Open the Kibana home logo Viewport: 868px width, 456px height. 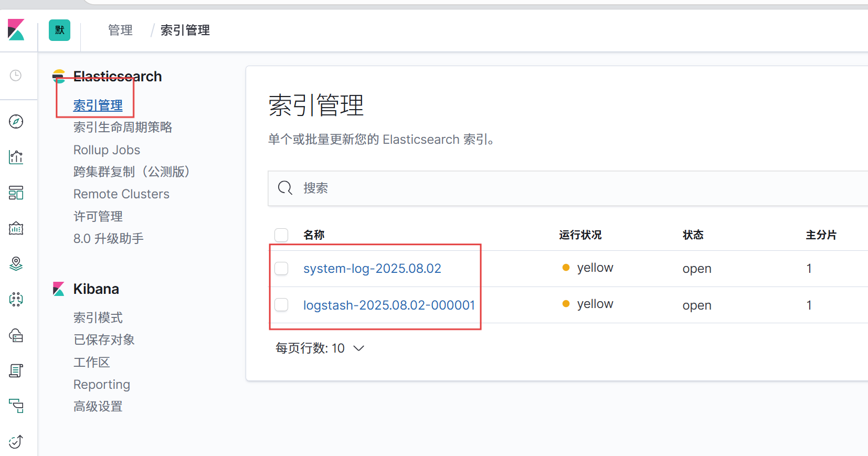point(16,30)
